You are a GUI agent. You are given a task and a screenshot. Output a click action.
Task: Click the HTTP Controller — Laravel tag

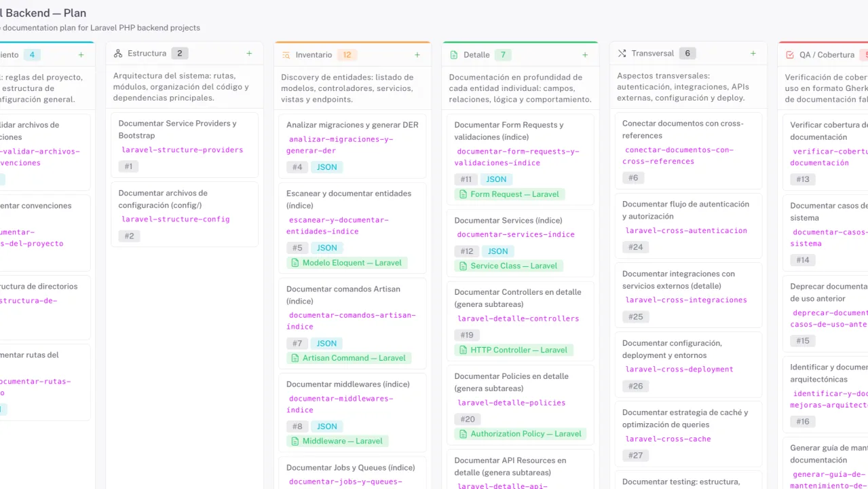tap(514, 350)
